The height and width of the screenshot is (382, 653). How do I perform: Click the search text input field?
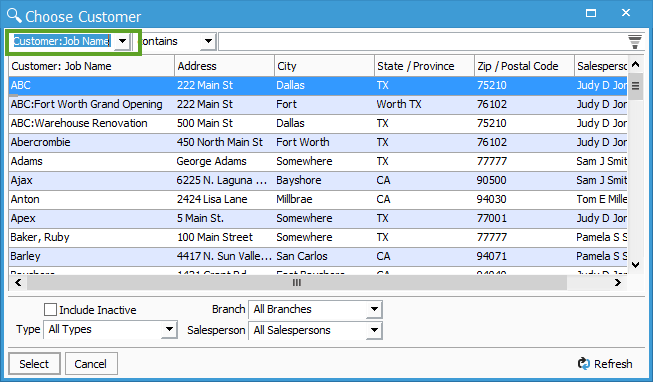pos(422,42)
